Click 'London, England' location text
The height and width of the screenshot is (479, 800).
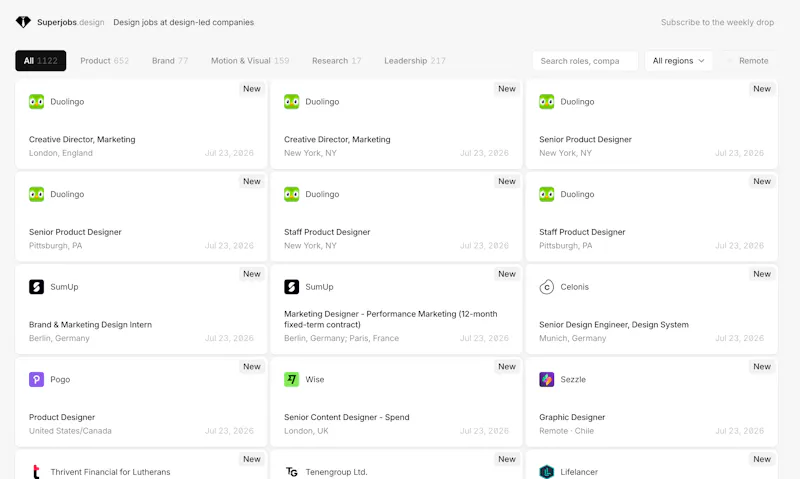tap(61, 153)
